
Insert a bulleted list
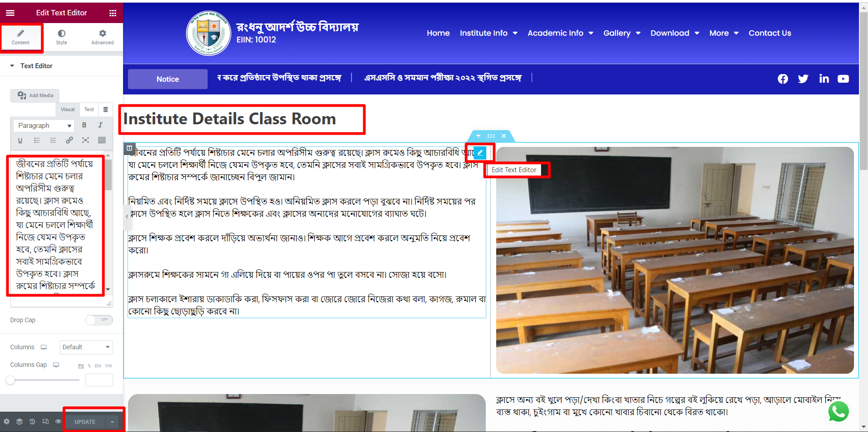click(x=37, y=141)
